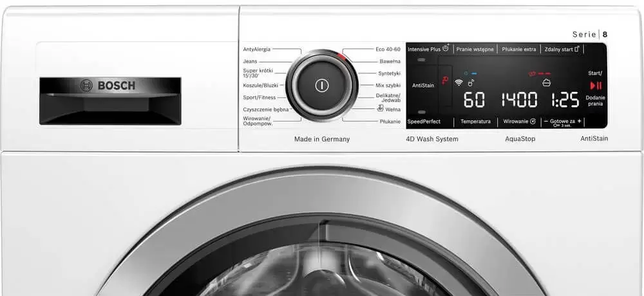Tap the wash basin icon above 1400
The image size is (644, 296).
[x=546, y=82]
